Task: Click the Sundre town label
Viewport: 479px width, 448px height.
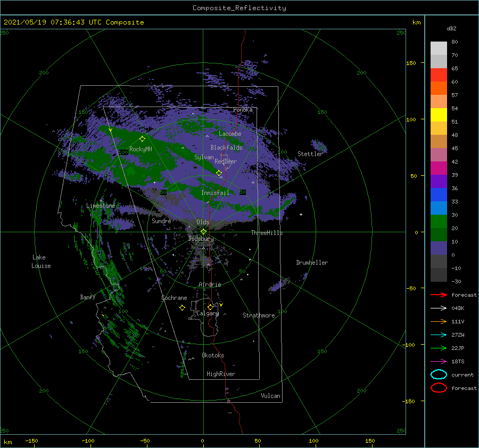Action: click(x=161, y=221)
